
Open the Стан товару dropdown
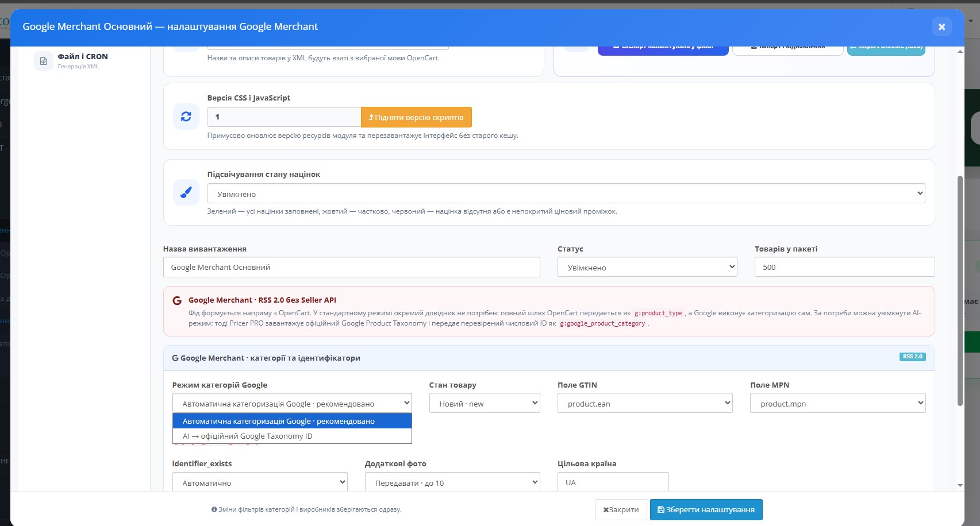[x=485, y=403]
